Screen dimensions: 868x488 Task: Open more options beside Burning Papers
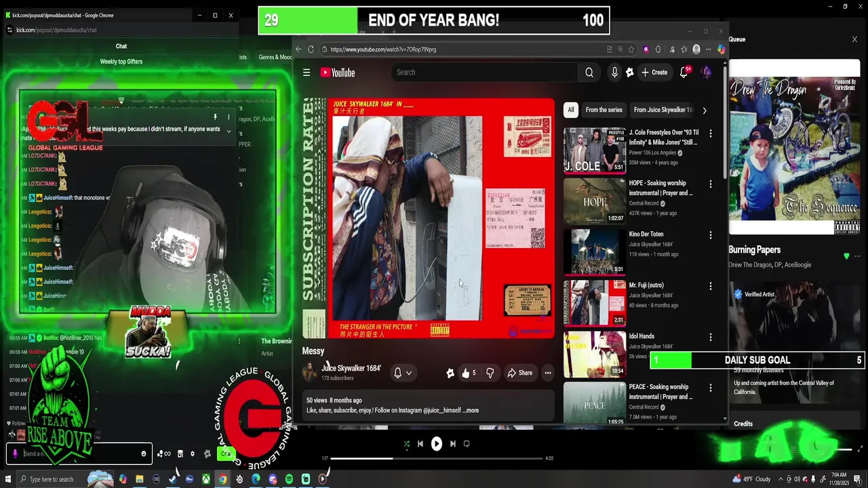point(858,256)
